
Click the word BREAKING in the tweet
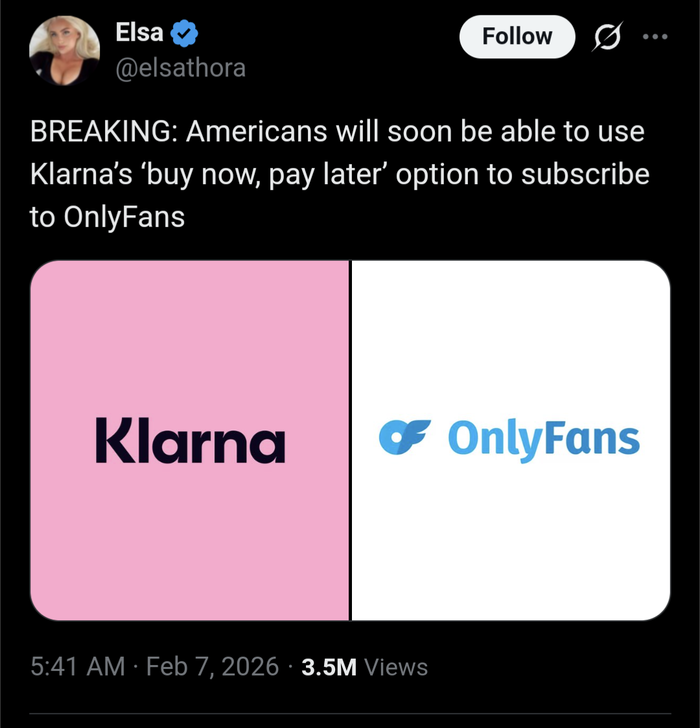click(x=99, y=132)
